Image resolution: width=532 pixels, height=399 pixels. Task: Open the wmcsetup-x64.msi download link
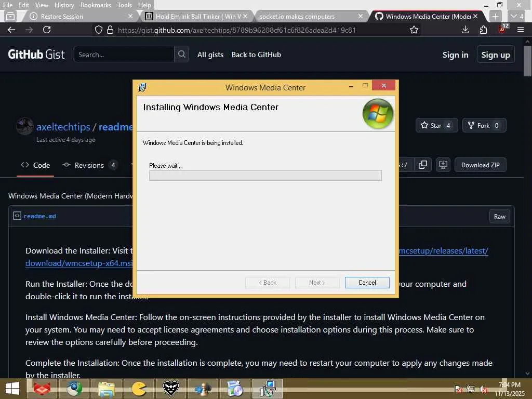click(x=79, y=263)
